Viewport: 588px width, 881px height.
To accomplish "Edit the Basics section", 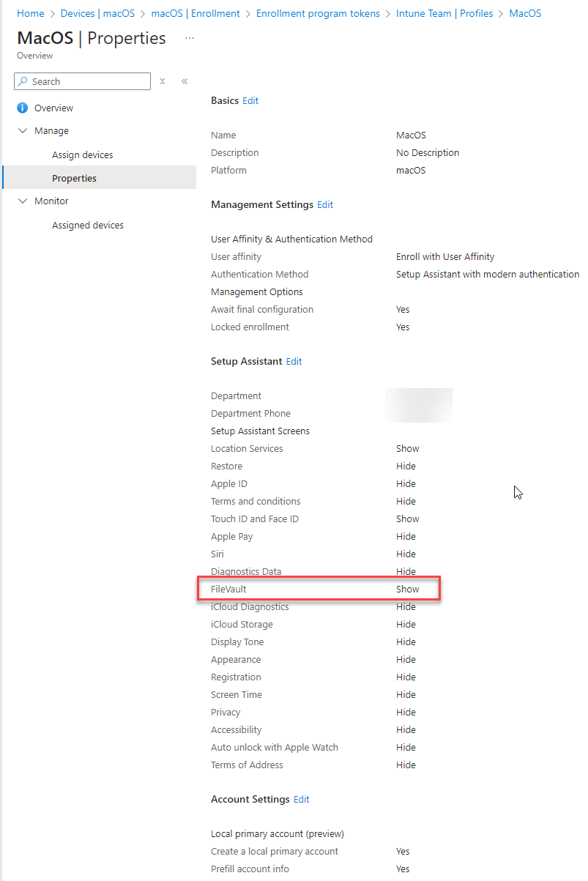I will [250, 100].
